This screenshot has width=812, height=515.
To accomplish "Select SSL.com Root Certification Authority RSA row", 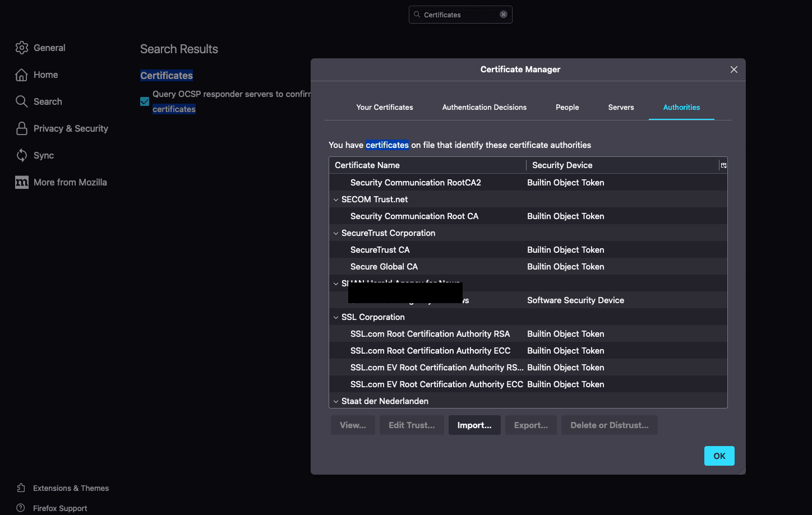I will click(430, 334).
